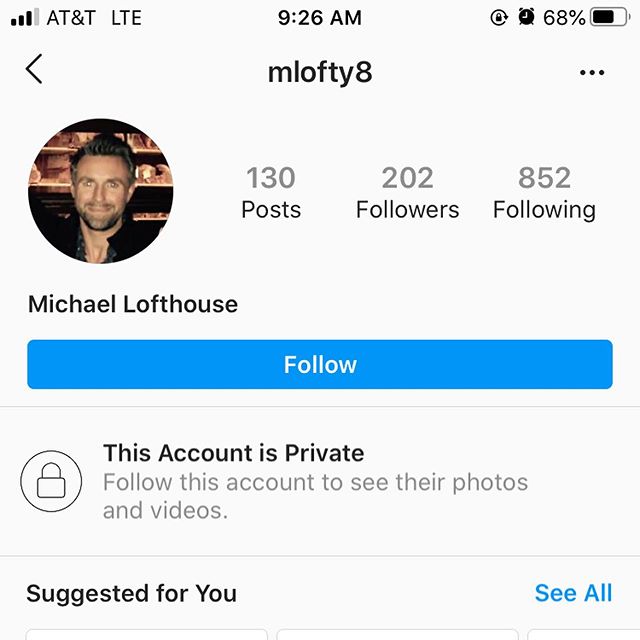Open the circular profile picture
Viewport: 640px width, 640px height.
coord(100,191)
